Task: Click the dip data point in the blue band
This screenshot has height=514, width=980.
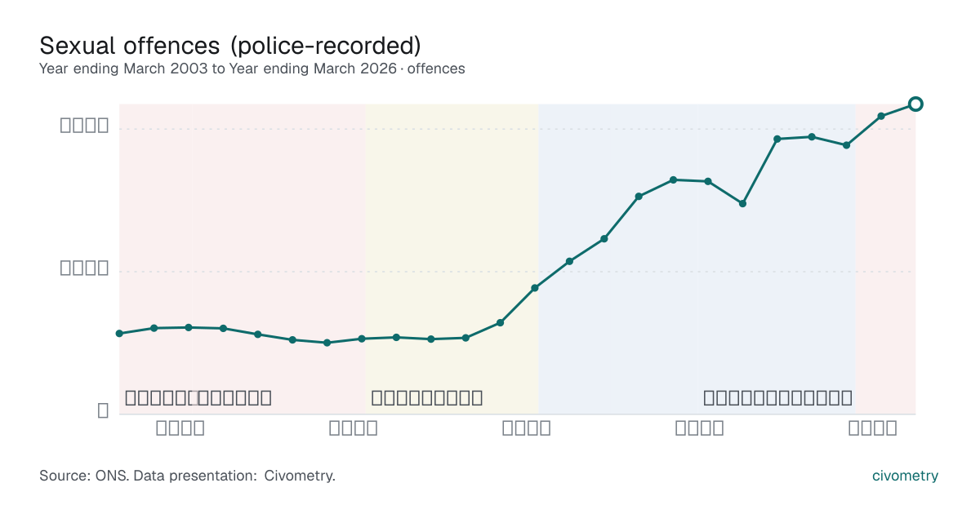Action: point(742,203)
